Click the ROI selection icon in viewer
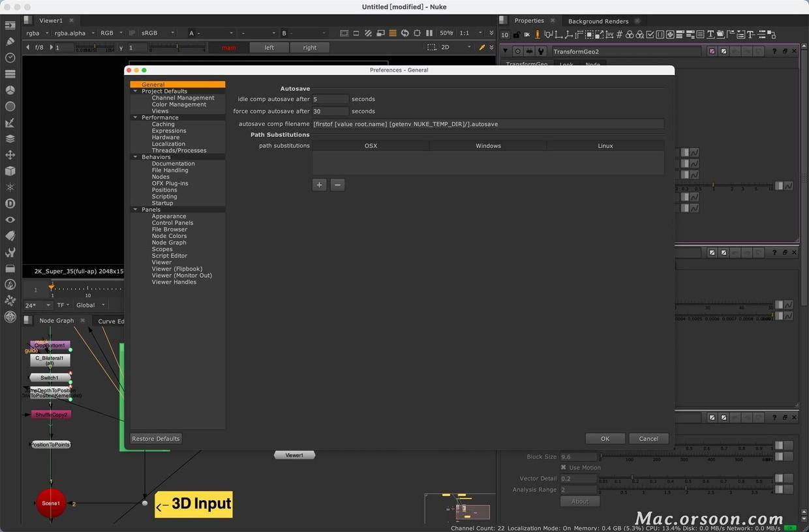This screenshot has height=532, width=809. pyautogui.click(x=431, y=47)
